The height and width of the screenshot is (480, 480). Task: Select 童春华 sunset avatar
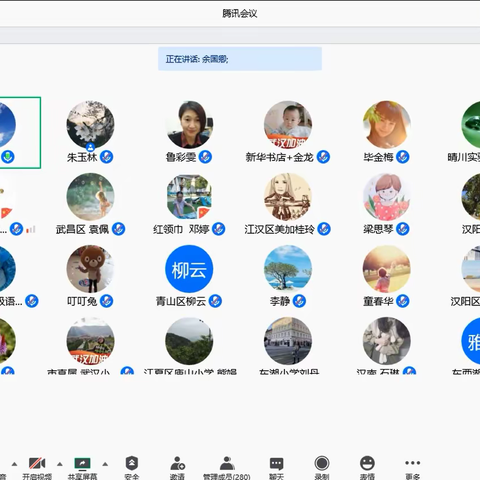387,269
